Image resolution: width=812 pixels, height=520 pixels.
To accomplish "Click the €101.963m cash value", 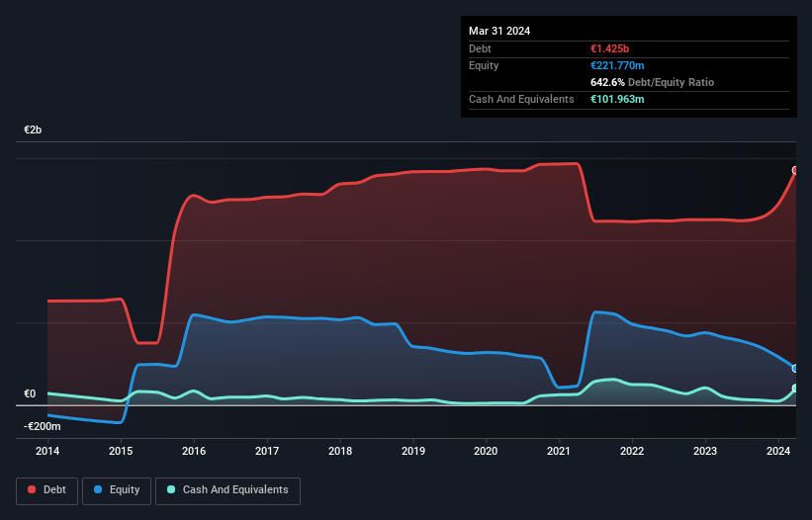I will tap(617, 99).
